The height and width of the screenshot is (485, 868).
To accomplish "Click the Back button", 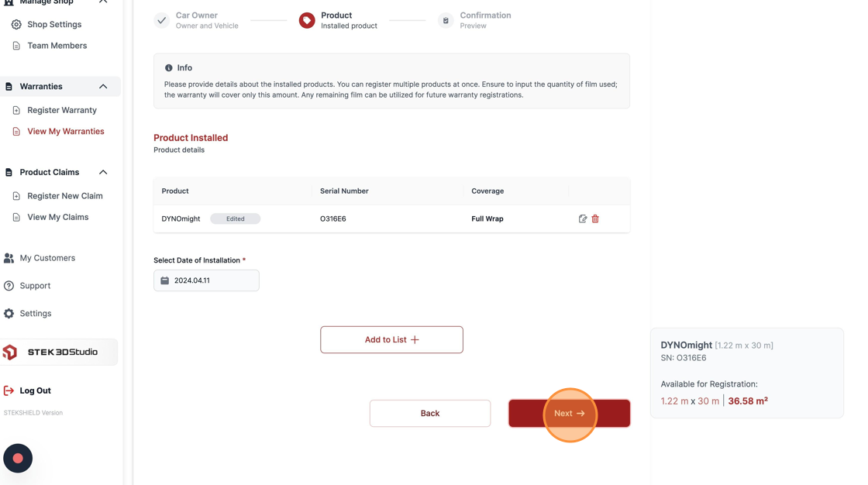I will 430,413.
